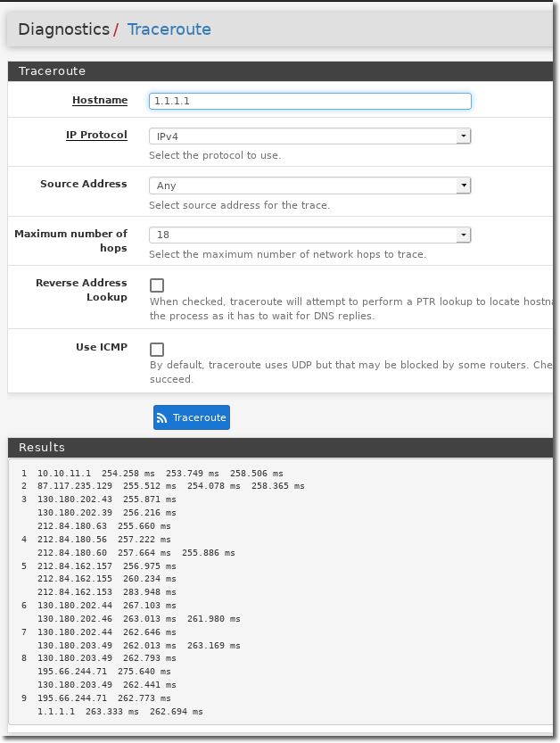The image size is (560, 743).
Task: Open the Maximum number of hops dropdown
Action: coord(464,235)
